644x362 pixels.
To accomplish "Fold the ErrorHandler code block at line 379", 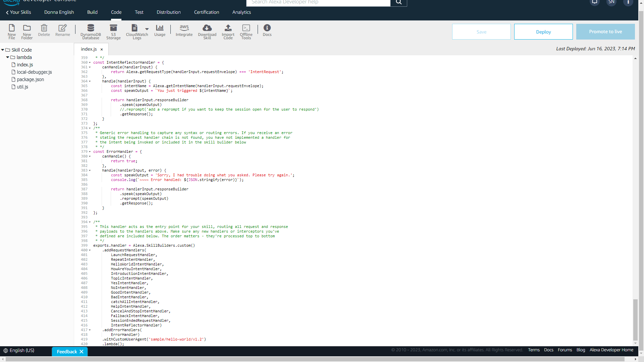I will 90,152.
